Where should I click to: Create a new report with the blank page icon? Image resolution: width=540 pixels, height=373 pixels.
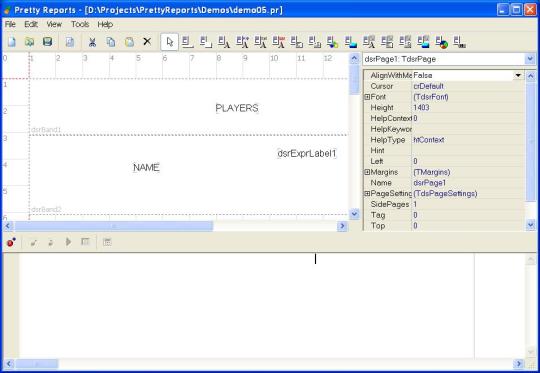(12, 42)
